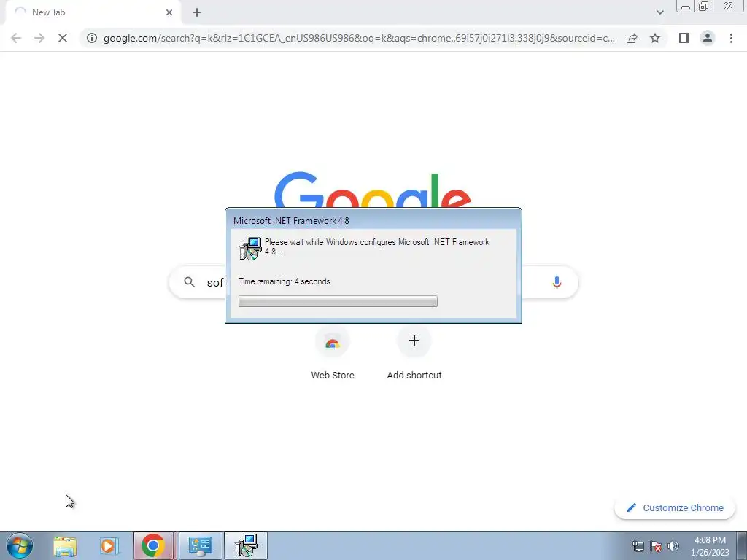Viewport: 747px width, 560px height.
Task: Open the Web Store shortcut
Action: pyautogui.click(x=333, y=341)
